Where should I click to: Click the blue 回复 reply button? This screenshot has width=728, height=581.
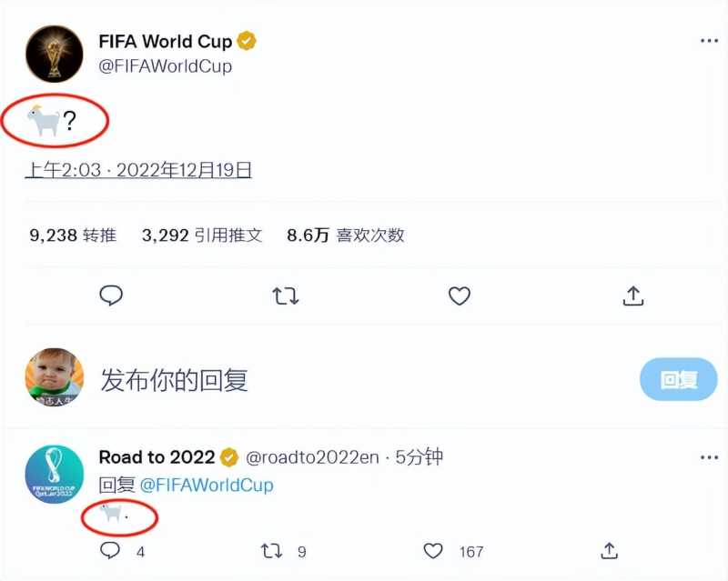(678, 379)
